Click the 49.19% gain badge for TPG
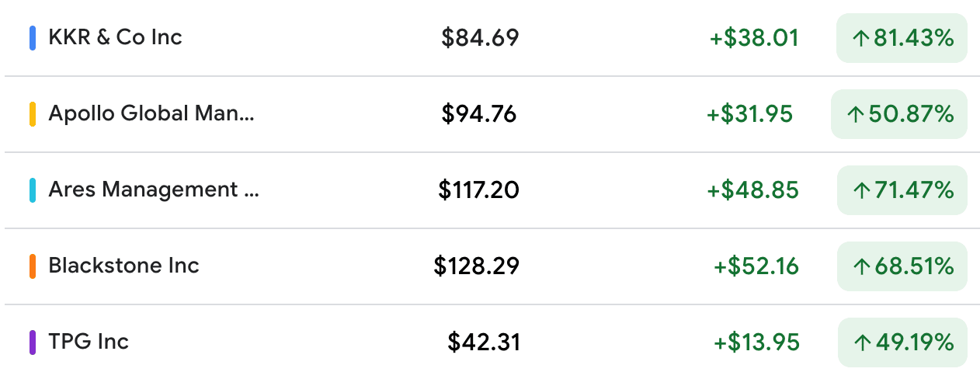 coord(902,342)
